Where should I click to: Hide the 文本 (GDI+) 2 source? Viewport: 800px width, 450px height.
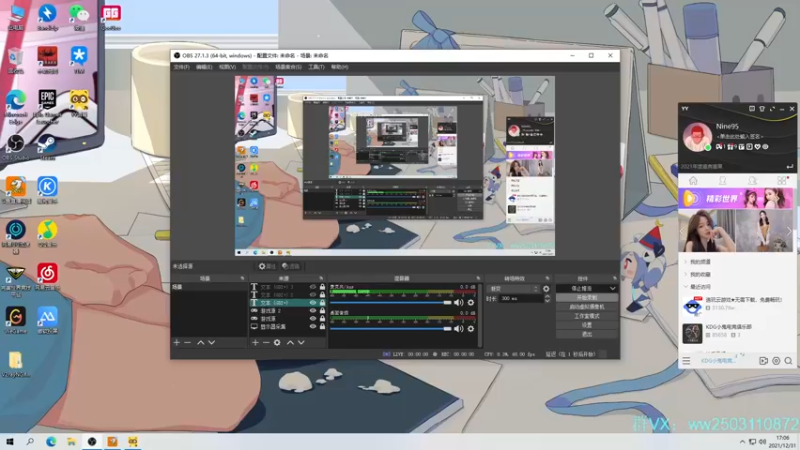coord(313,294)
